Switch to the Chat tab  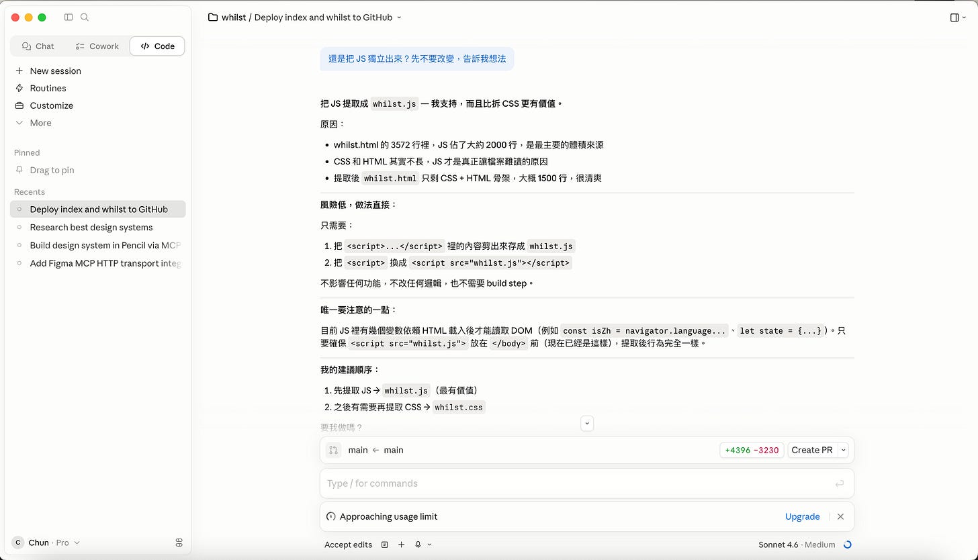[x=38, y=46]
